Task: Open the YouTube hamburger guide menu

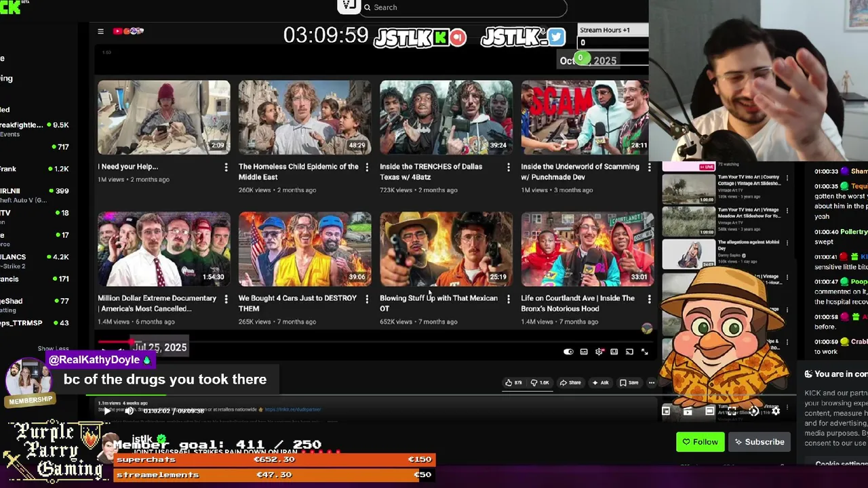Action: pyautogui.click(x=100, y=31)
